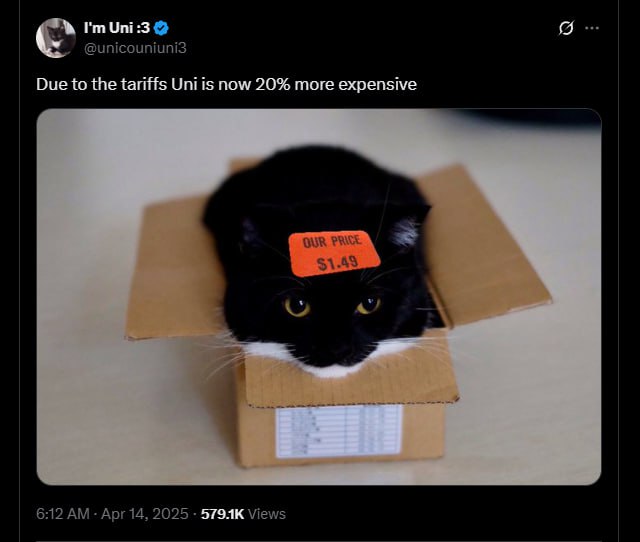Click the cat's right yellow eye
Image resolution: width=640 pixels, height=542 pixels.
(369, 304)
